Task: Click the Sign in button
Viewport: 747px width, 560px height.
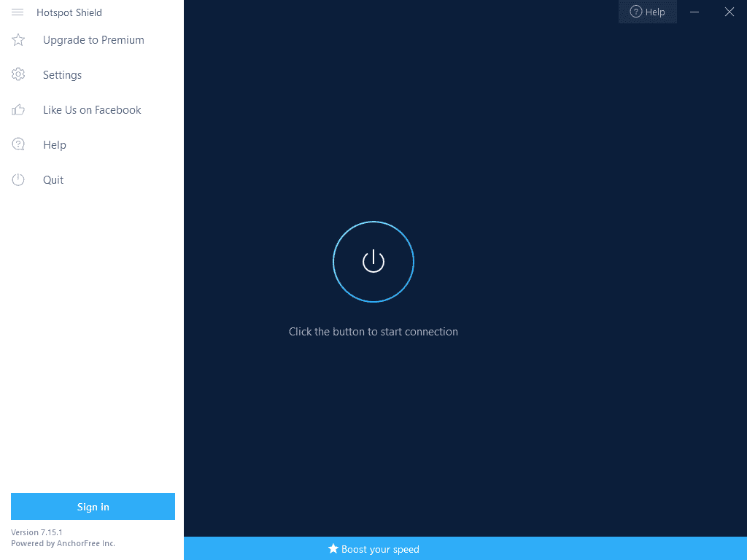Action: coord(93,506)
